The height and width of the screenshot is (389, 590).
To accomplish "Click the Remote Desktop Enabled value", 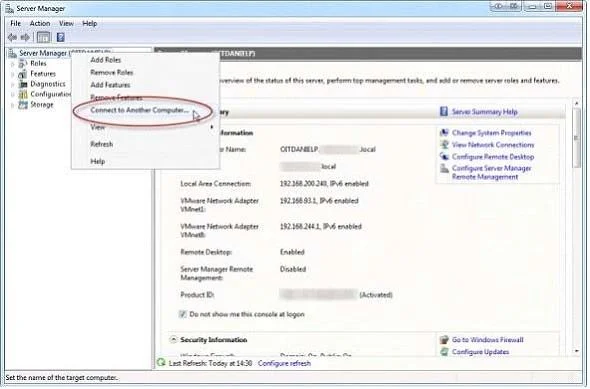I will point(292,252).
